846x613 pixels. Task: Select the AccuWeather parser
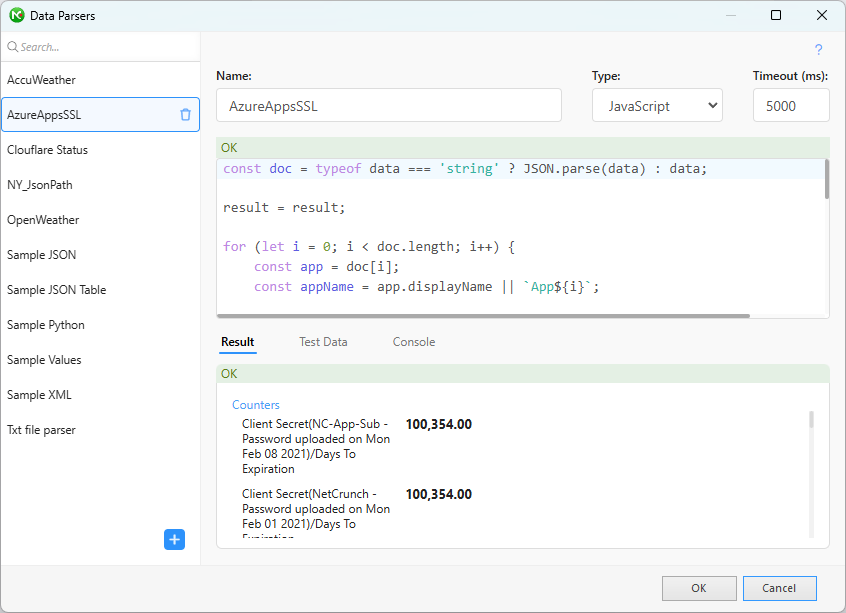pyautogui.click(x=100, y=80)
